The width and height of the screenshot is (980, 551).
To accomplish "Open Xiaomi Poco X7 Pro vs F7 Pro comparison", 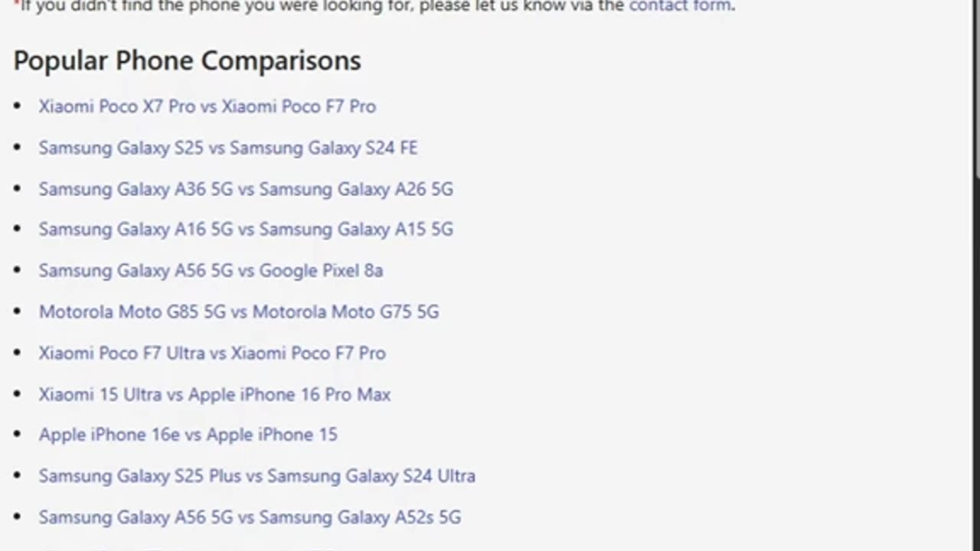I will point(207,106).
